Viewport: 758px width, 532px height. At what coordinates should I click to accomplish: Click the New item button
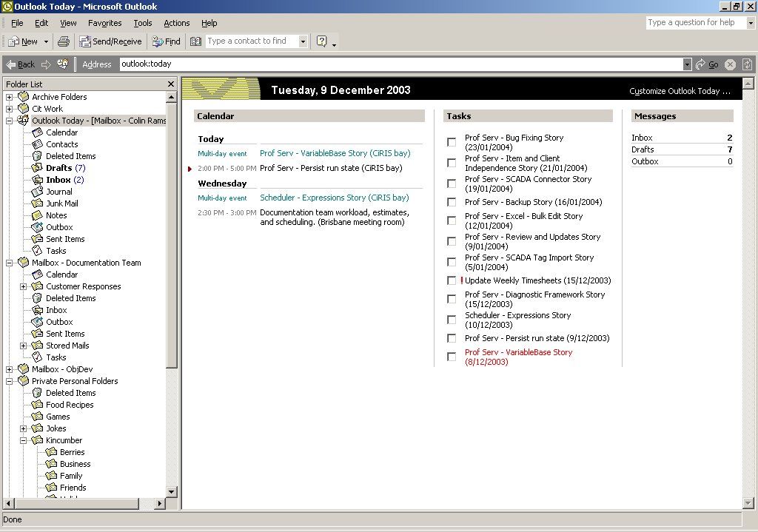(23, 41)
